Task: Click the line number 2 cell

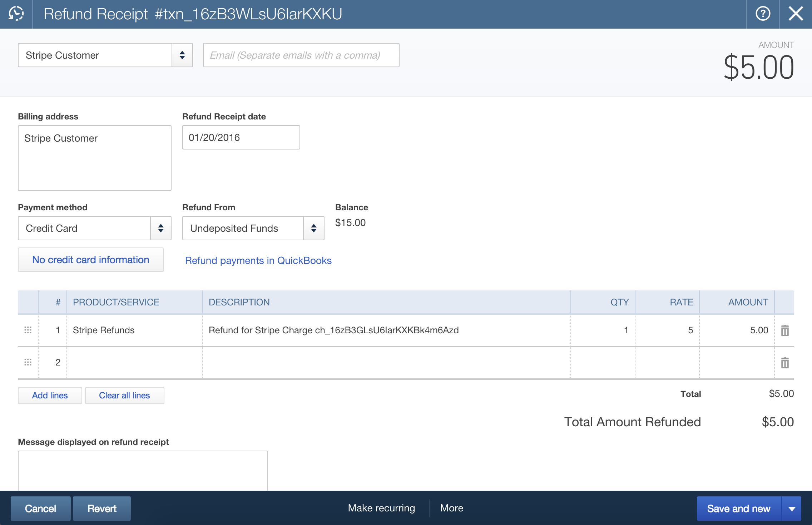Action: [53, 362]
